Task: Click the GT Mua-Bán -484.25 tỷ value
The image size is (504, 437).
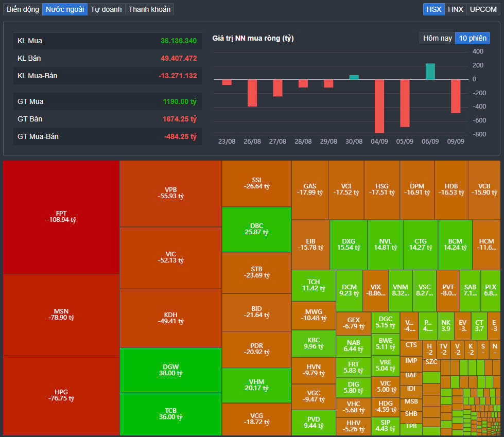Action: click(x=180, y=136)
